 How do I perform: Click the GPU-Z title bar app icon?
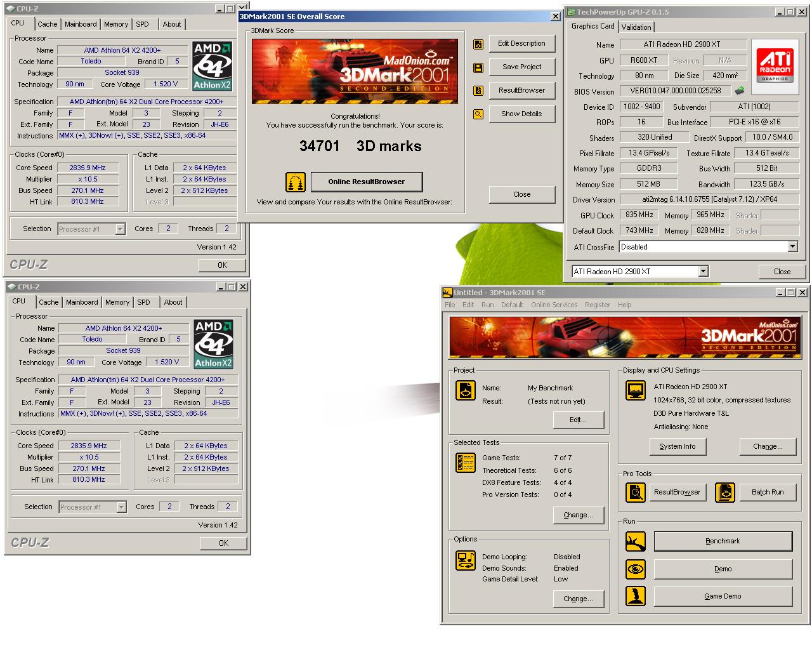point(572,12)
